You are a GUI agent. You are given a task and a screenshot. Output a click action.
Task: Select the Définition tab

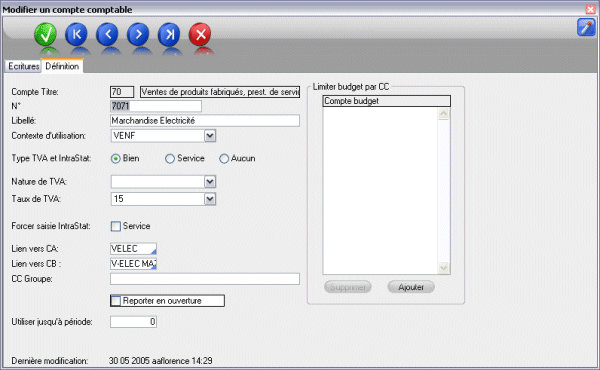(x=62, y=66)
